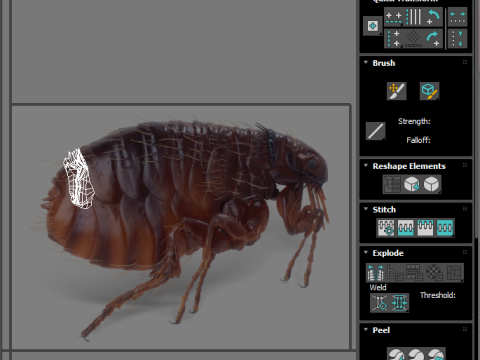
Task: Click the rotate clockwise arrow icon
Action: [433, 38]
